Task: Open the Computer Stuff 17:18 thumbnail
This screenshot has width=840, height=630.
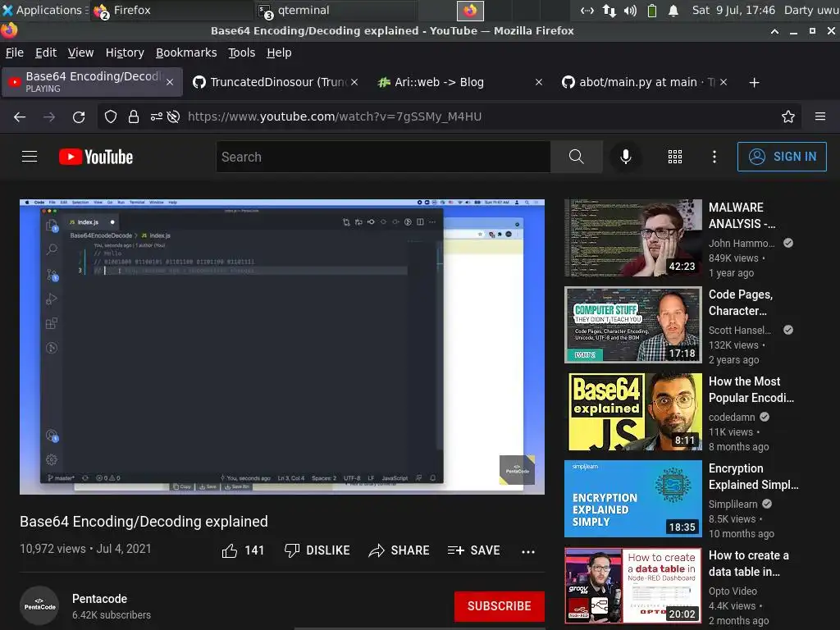Action: (633, 325)
